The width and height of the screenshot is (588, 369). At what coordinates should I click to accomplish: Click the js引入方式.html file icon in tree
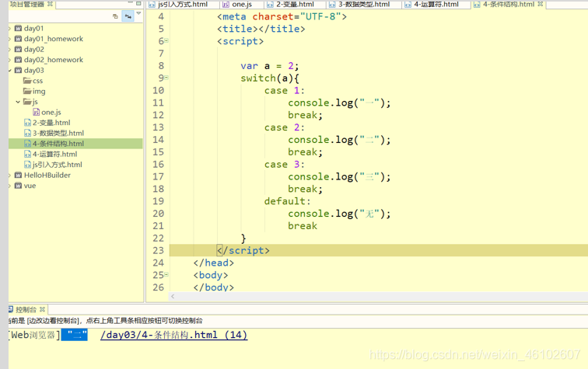point(27,165)
